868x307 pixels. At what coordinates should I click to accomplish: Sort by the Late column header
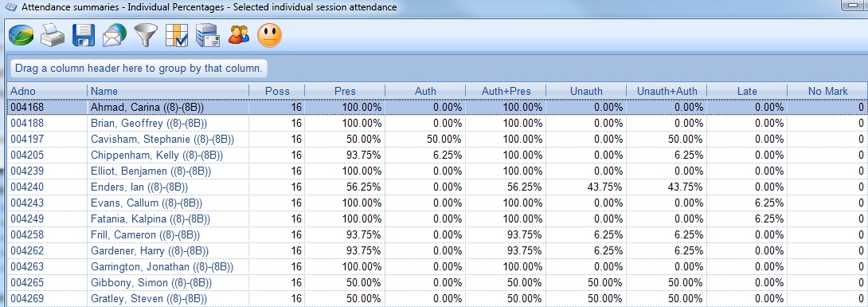click(747, 91)
